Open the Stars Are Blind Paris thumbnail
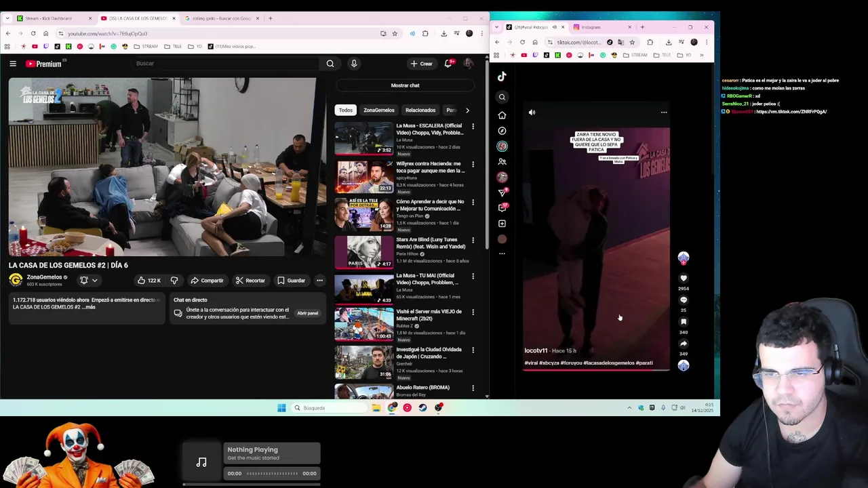 pyautogui.click(x=363, y=252)
